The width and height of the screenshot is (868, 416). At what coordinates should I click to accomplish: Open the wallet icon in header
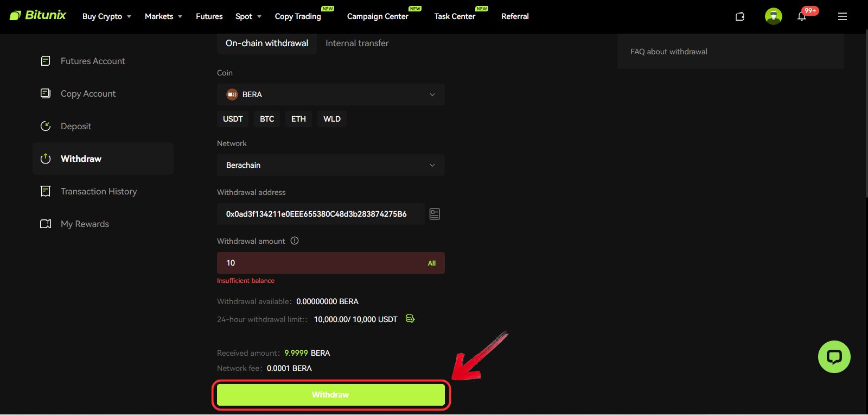point(740,16)
